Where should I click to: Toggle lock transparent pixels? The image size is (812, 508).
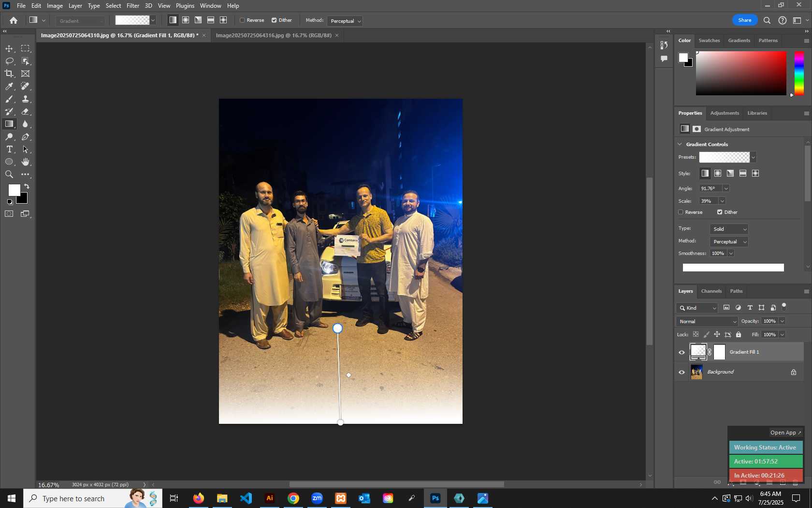[696, 334]
